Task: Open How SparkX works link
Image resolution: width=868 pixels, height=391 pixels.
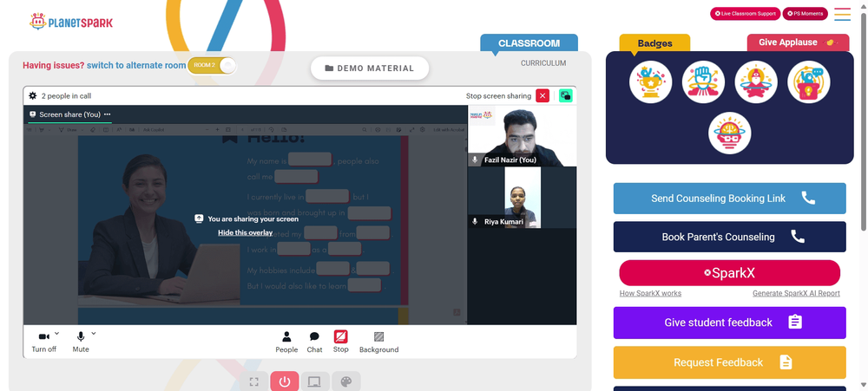Action: [x=650, y=293]
